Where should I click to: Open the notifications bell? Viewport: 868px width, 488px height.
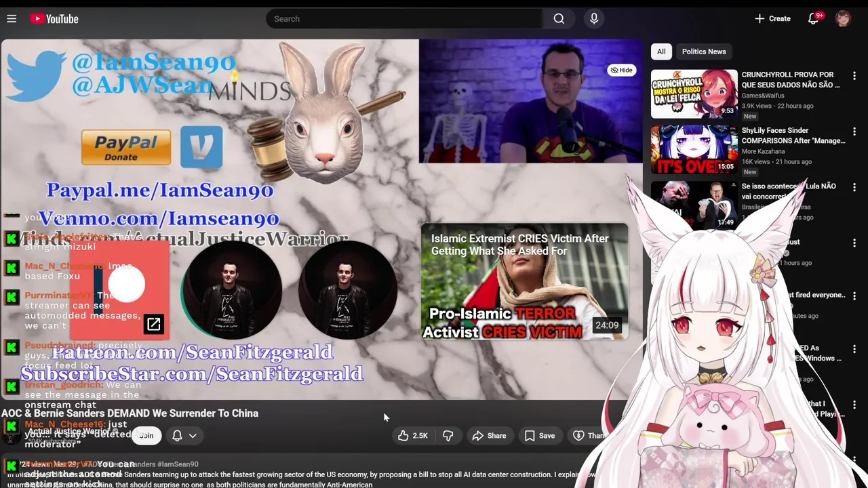point(814,19)
